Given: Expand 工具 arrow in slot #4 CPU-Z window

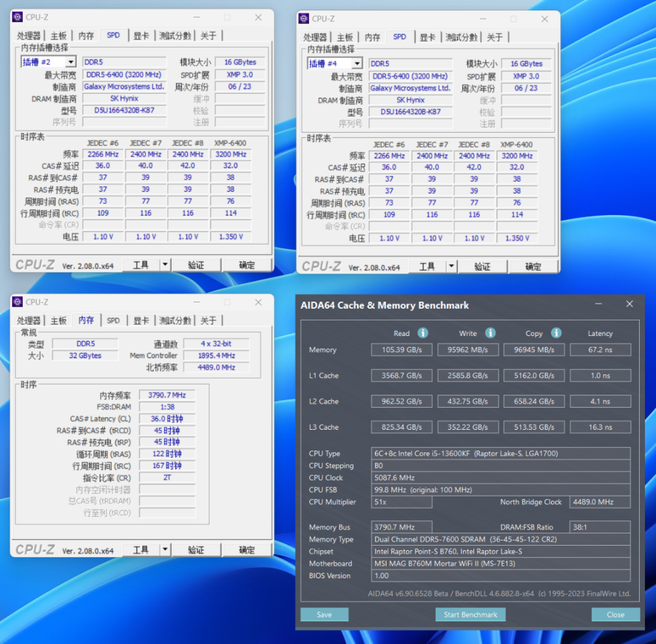Looking at the screenshot, I should pyautogui.click(x=451, y=267).
